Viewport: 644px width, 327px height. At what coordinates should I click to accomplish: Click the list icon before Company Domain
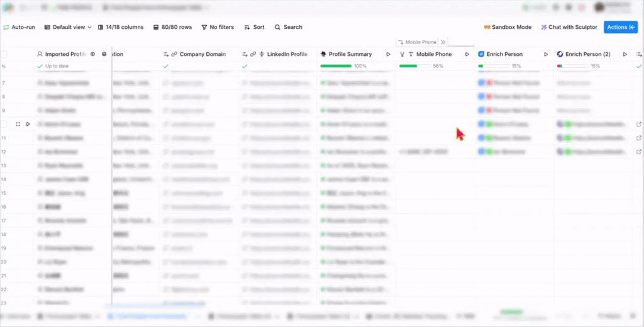coord(166,54)
